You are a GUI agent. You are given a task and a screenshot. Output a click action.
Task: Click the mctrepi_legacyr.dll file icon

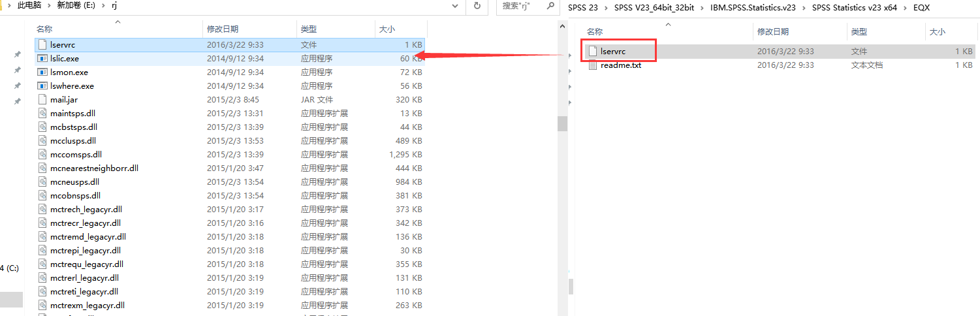42,250
